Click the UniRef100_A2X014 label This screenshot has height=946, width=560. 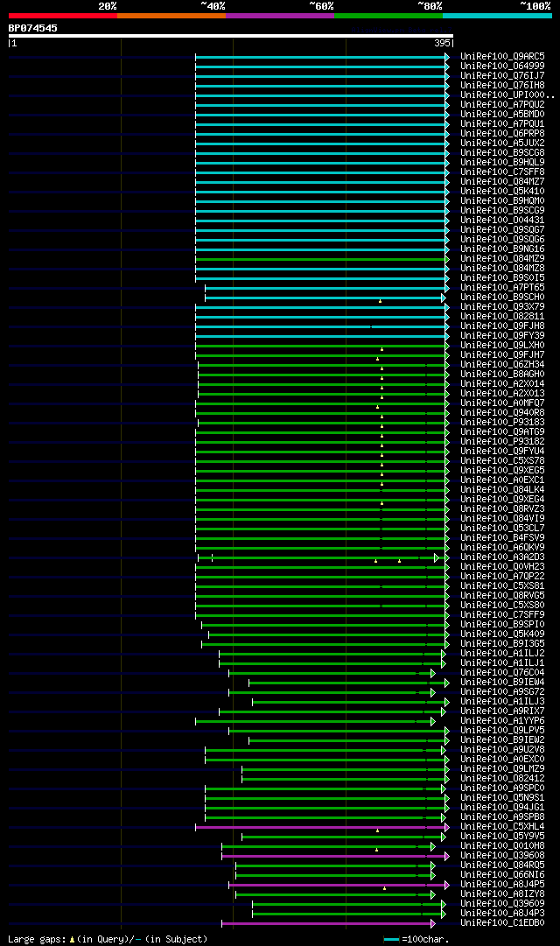coord(502,384)
